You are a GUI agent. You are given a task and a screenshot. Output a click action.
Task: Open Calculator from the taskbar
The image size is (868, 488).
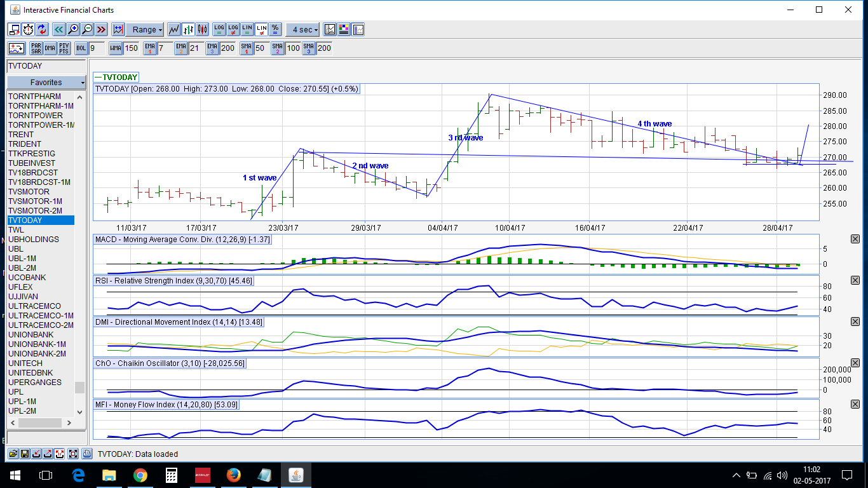point(171,475)
